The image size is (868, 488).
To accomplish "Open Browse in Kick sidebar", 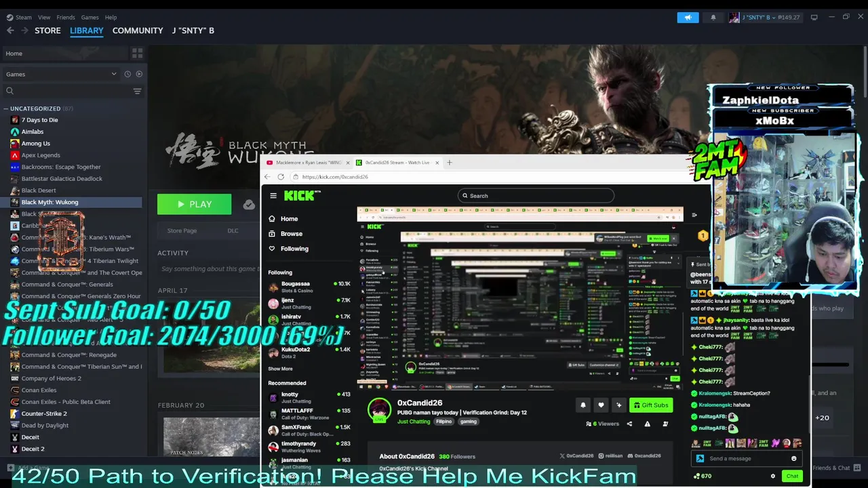I will 291,234.
